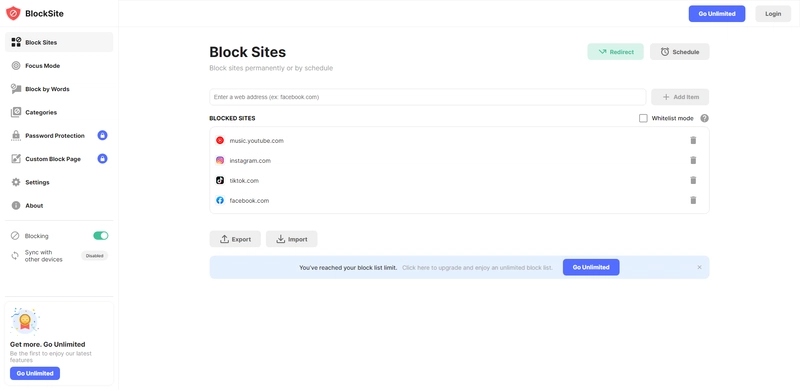Remove facebook.com with its trash icon
The width and height of the screenshot is (800, 390).
(693, 200)
